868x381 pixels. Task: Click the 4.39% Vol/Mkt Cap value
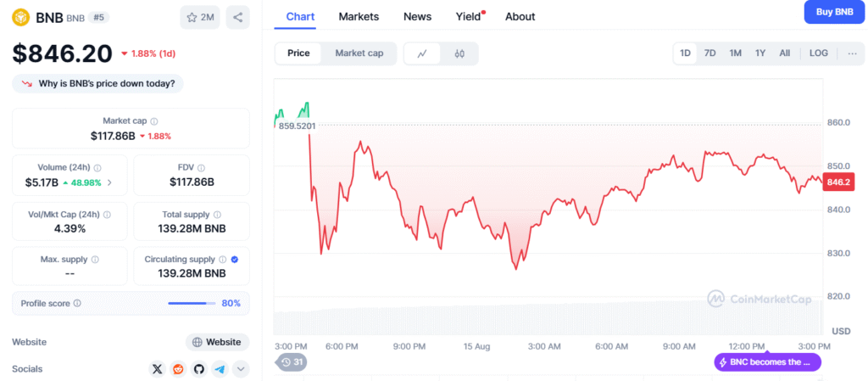pos(70,228)
